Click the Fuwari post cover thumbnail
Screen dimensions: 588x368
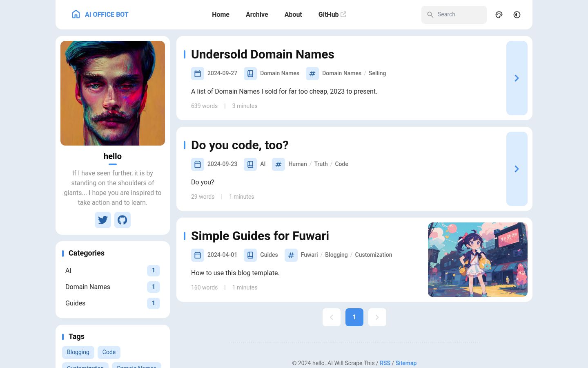[x=478, y=260]
